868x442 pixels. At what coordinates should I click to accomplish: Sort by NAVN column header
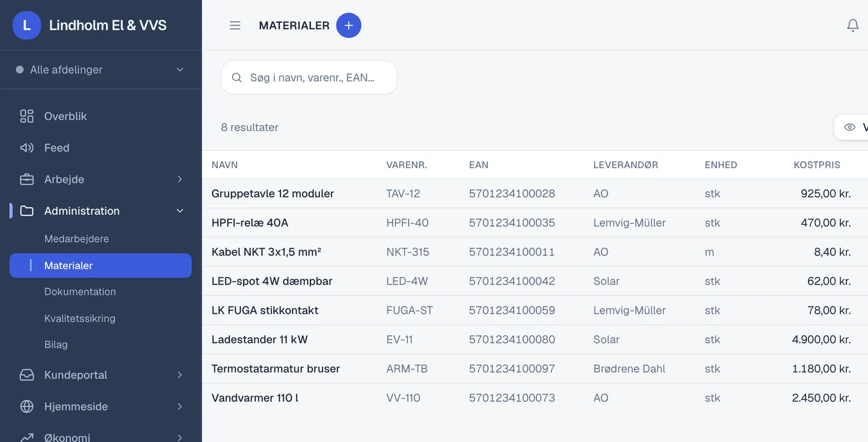[225, 165]
